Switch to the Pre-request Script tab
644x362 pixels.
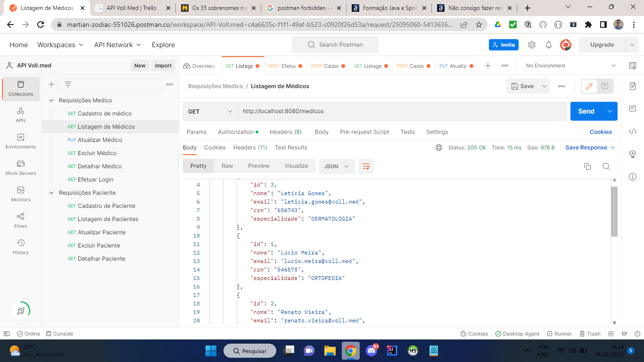364,132
